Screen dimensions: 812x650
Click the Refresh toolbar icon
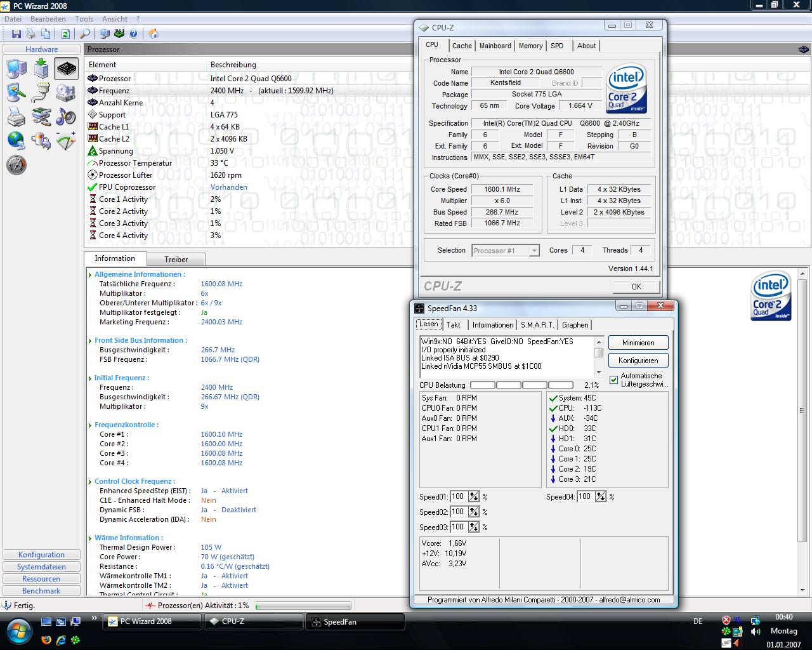click(x=65, y=34)
